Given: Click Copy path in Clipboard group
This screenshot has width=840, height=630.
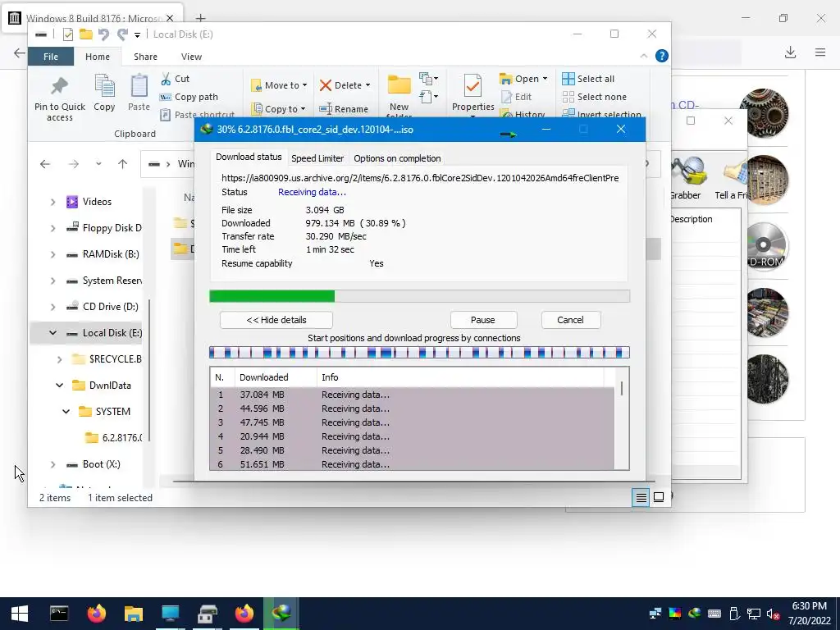Looking at the screenshot, I should pos(189,97).
